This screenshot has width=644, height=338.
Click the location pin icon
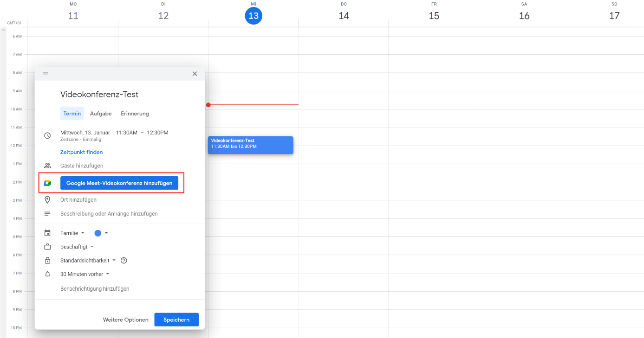tap(47, 200)
